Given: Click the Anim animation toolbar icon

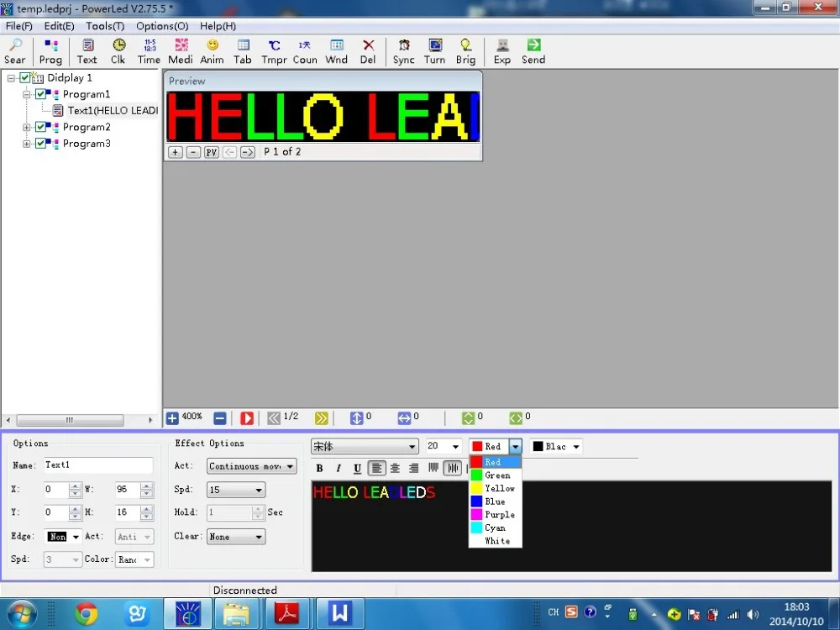Looking at the screenshot, I should click(212, 51).
